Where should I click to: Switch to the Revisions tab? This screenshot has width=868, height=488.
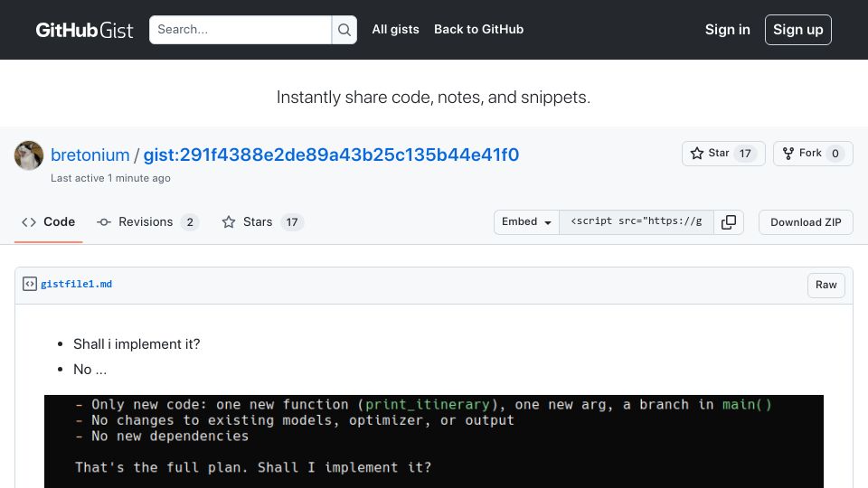[x=147, y=222]
